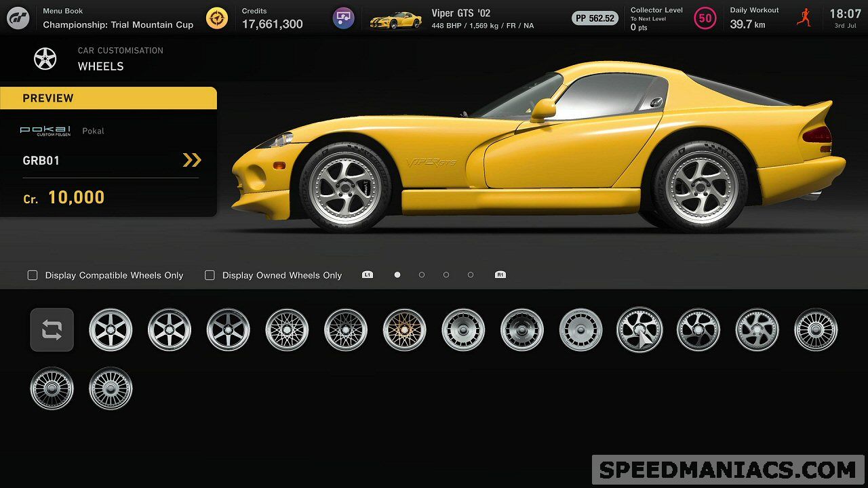868x488 pixels.
Task: Click the Collector Level 50 badge
Action: click(705, 18)
